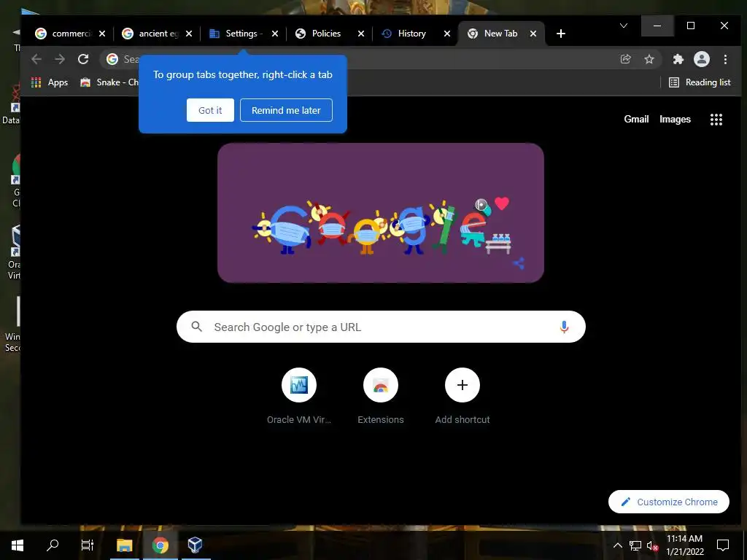
Task: Dismiss the tab group tip with Got it
Action: 210,110
